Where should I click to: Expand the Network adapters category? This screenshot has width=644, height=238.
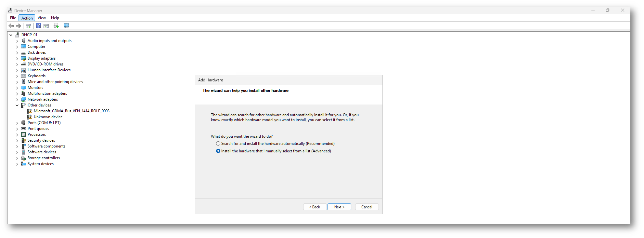[x=17, y=100]
